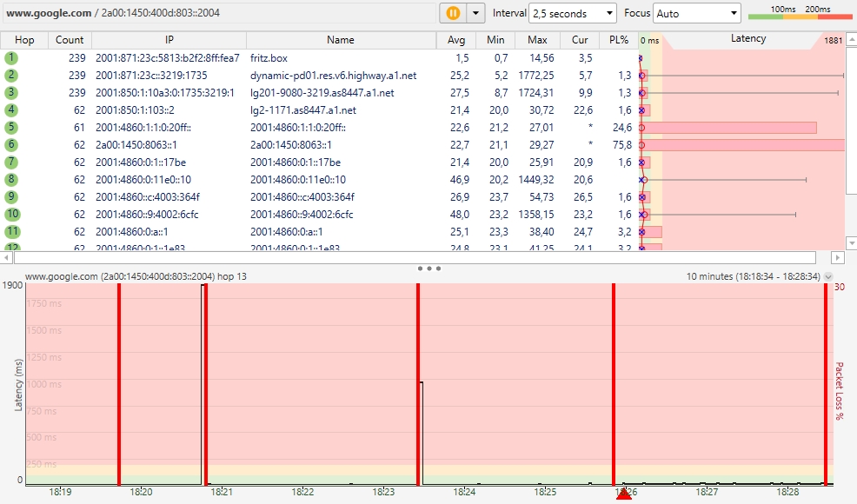This screenshot has height=504, width=857.
Task: Select hop 6 green circle icon
Action: click(x=11, y=144)
